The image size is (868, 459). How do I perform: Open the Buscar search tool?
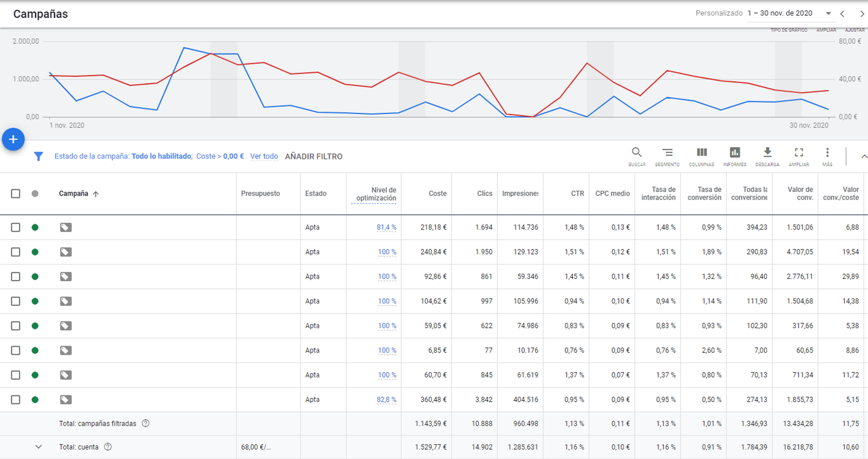point(637,157)
